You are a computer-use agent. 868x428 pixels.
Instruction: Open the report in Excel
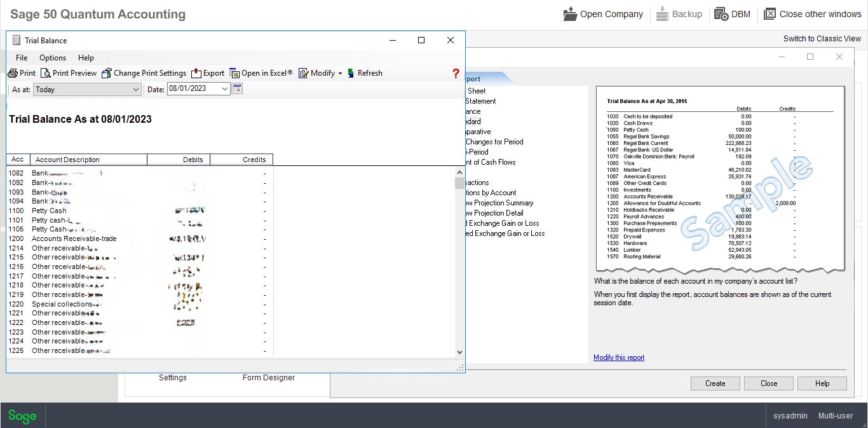[261, 72]
